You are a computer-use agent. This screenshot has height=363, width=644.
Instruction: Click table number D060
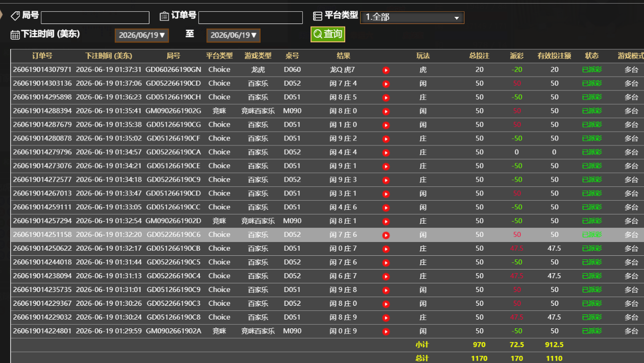coord(292,69)
